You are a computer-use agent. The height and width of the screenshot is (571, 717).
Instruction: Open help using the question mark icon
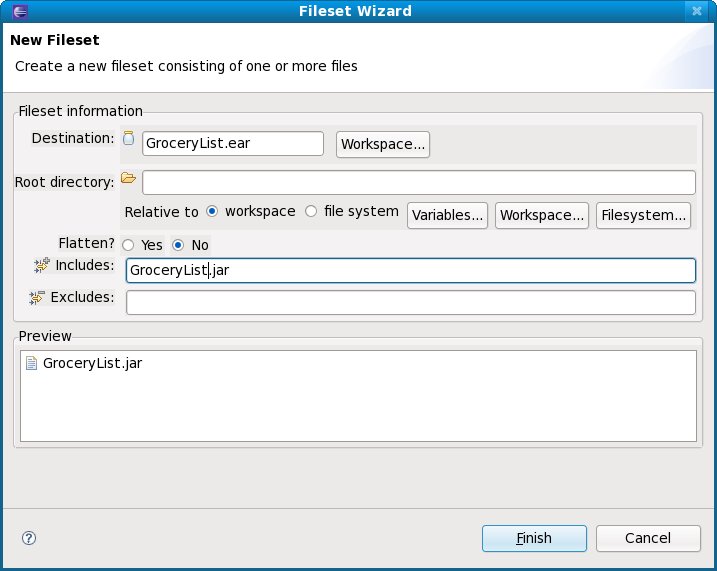pyautogui.click(x=29, y=538)
